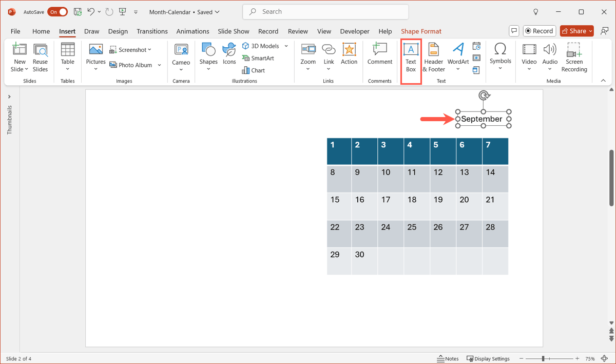Open the Transitions tab

[152, 31]
